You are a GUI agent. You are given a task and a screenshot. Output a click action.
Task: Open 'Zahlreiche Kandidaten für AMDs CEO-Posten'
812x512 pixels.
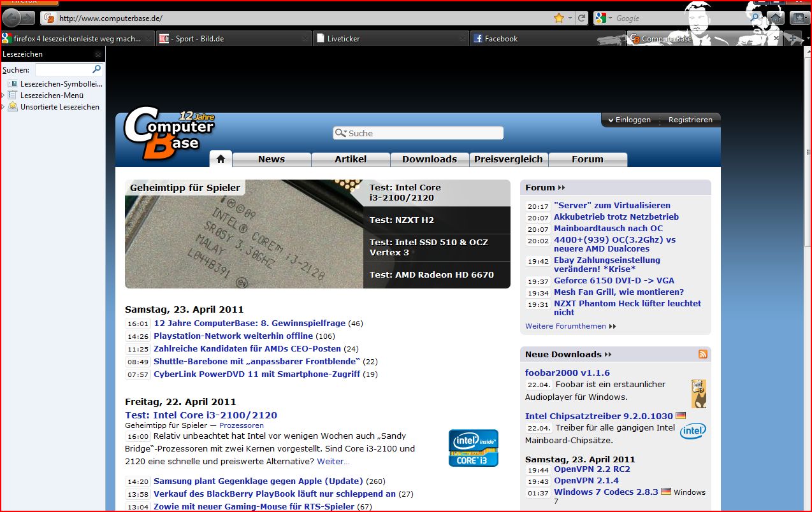pos(247,349)
